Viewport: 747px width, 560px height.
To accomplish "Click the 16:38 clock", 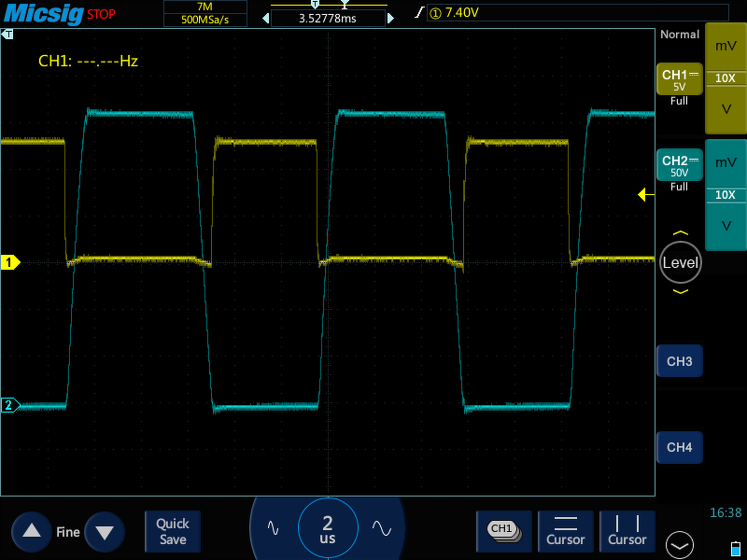I will pyautogui.click(x=726, y=512).
